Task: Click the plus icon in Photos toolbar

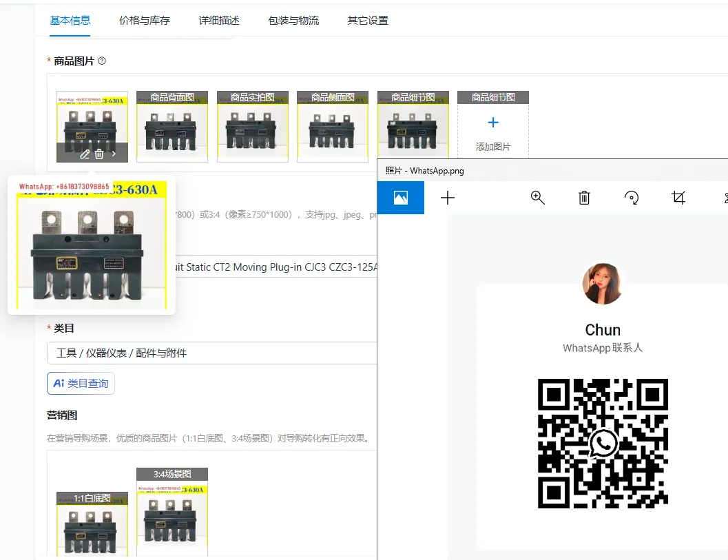Action: point(448,198)
